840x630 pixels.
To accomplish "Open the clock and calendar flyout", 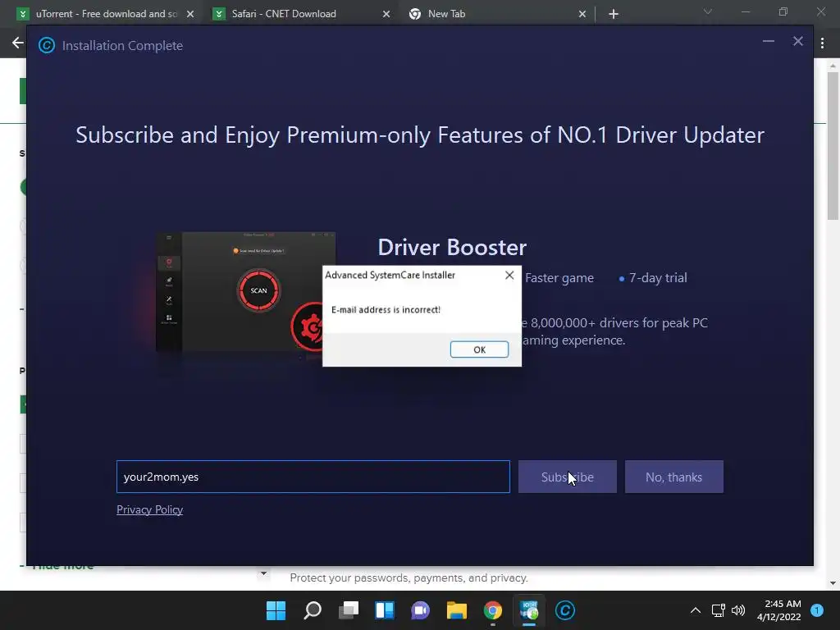I will coord(779,610).
